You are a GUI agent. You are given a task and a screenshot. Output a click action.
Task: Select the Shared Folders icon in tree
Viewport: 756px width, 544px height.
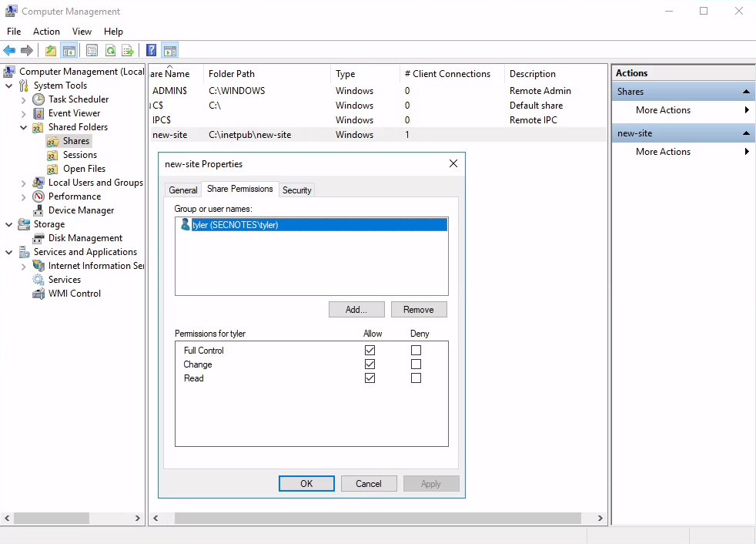tap(38, 127)
